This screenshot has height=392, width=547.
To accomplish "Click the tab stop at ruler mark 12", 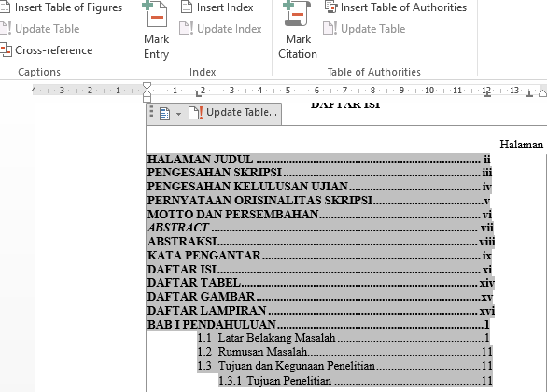I will pyautogui.click(x=487, y=95).
